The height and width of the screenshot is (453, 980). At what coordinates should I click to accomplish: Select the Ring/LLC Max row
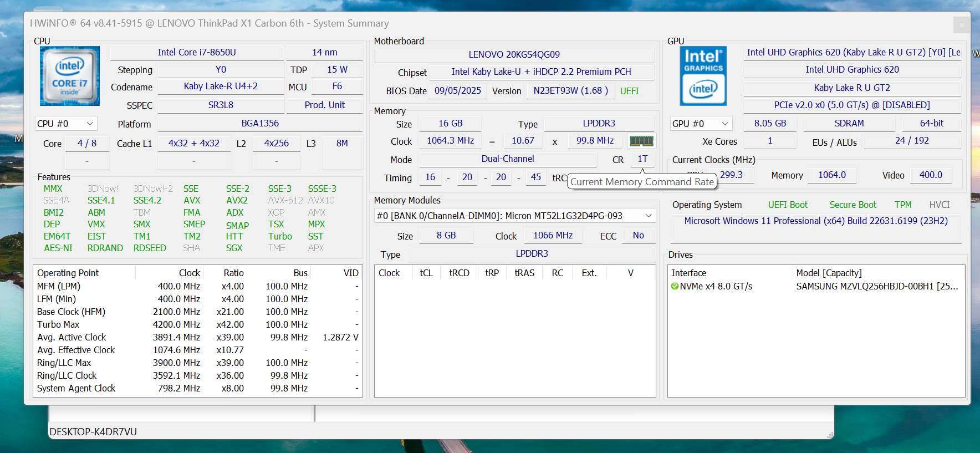point(198,363)
